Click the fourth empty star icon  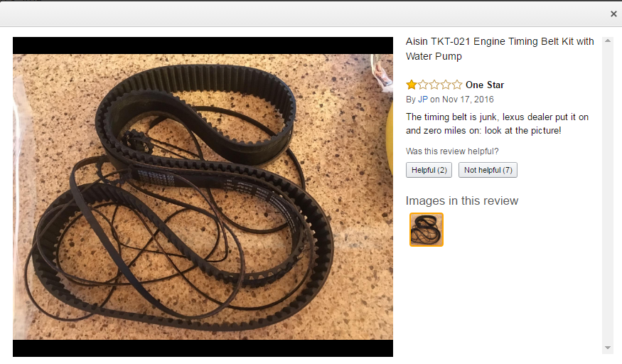coord(446,85)
